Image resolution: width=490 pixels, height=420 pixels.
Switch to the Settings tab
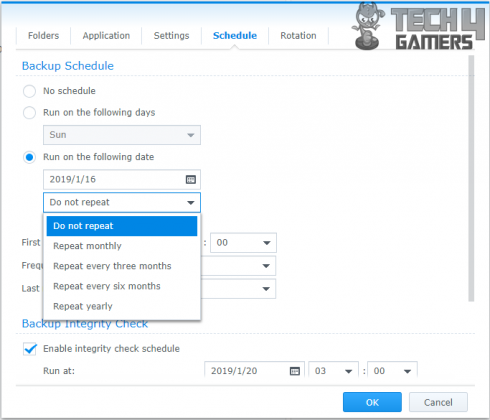pyautogui.click(x=171, y=36)
